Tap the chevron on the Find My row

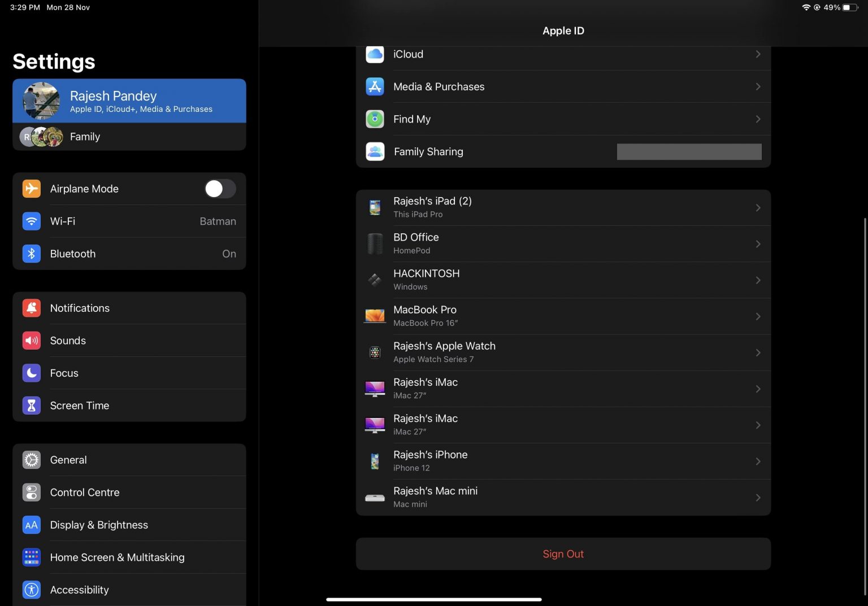(758, 119)
